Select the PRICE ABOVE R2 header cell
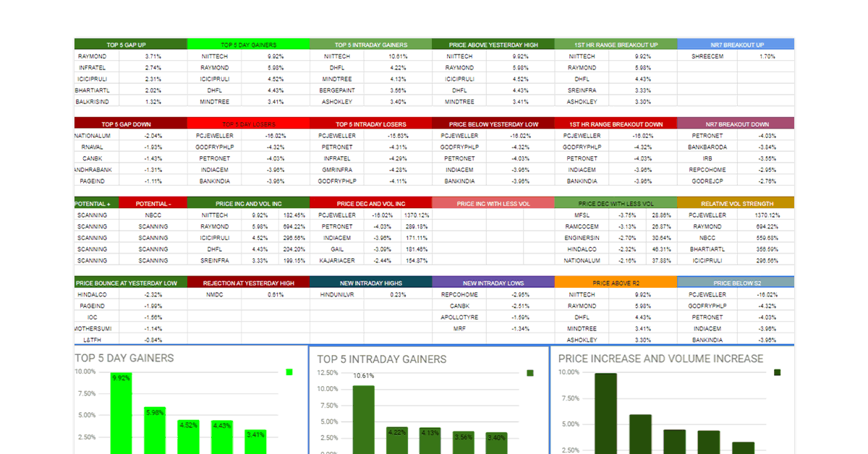 616,283
